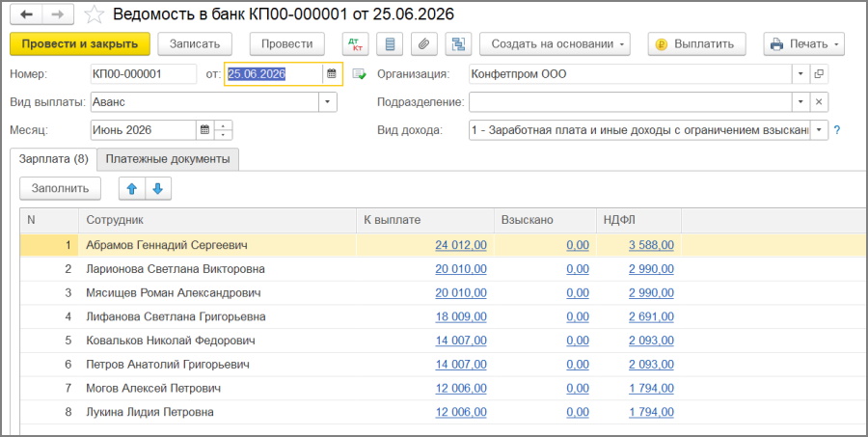868x437 pixels.
Task: Click the Организация field Конфетпром ООО
Action: coord(631,73)
